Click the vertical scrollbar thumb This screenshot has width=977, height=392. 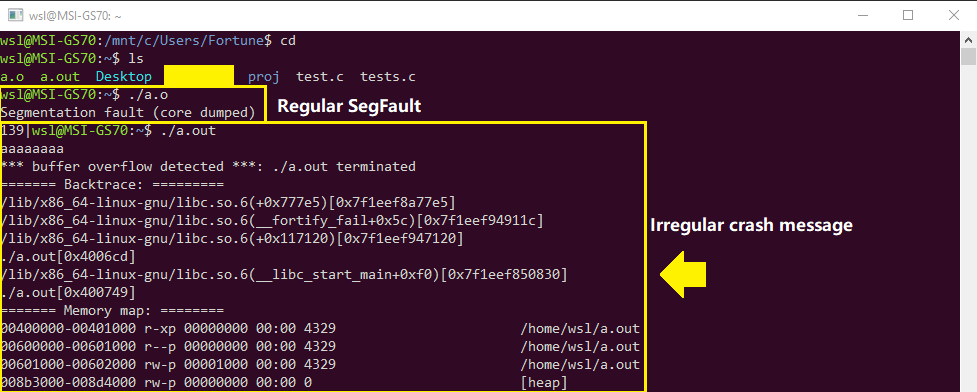coord(968,57)
